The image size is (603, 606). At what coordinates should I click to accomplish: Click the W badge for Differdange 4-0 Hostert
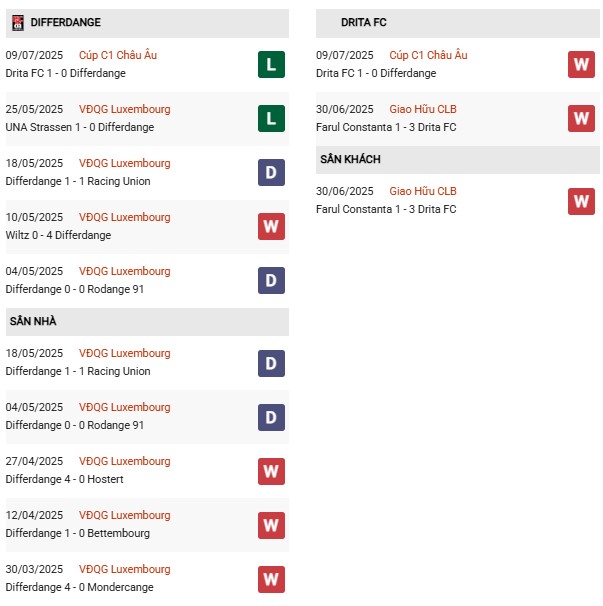pyautogui.click(x=271, y=471)
